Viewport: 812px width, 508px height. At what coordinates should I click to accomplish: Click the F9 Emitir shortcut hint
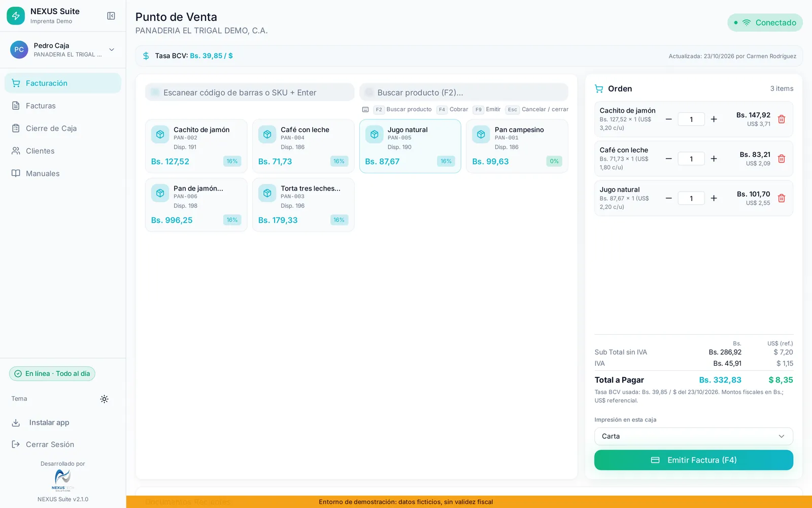(x=487, y=109)
